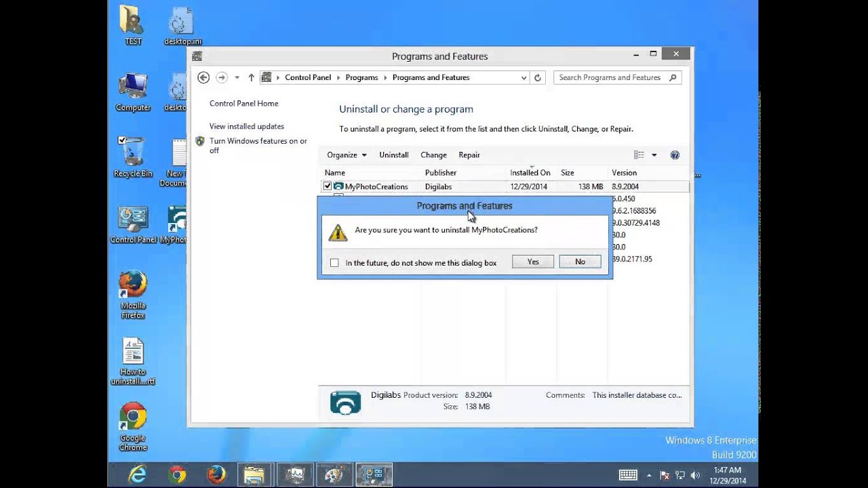Open View installed updates link
This screenshot has height=488, width=868.
[246, 126]
